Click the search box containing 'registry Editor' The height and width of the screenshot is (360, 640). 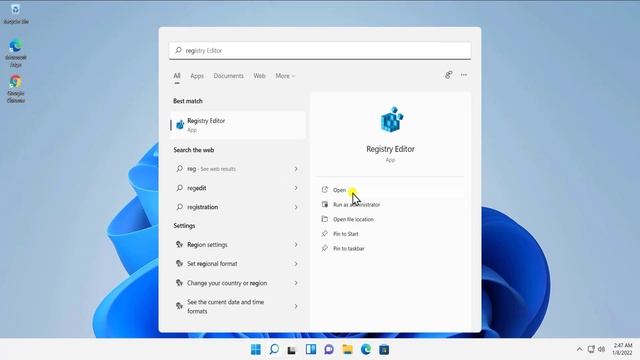[320, 51]
